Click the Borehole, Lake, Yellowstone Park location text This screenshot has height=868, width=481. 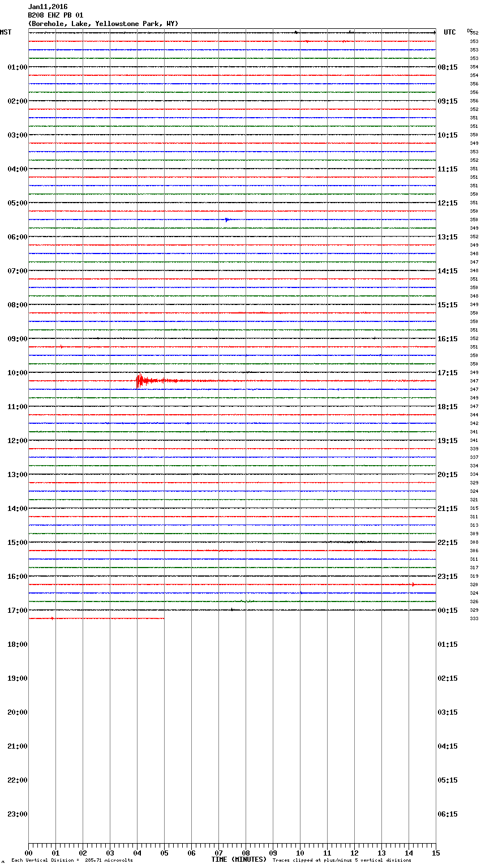[x=103, y=24]
